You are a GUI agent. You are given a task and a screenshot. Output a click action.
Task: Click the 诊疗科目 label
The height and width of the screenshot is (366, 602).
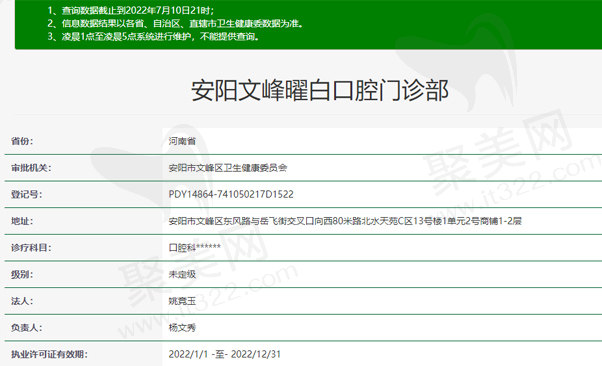click(x=31, y=248)
